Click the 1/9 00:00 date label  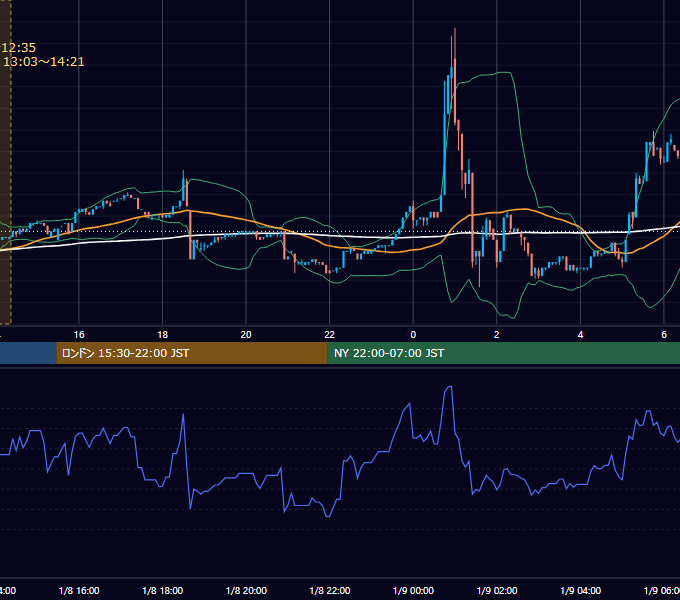coord(413,591)
